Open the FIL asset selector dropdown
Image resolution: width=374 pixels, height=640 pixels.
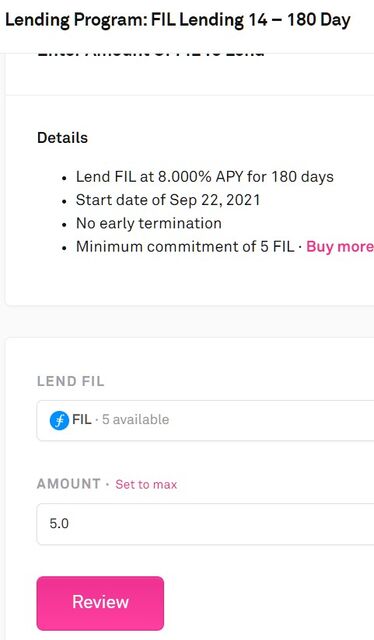point(205,420)
